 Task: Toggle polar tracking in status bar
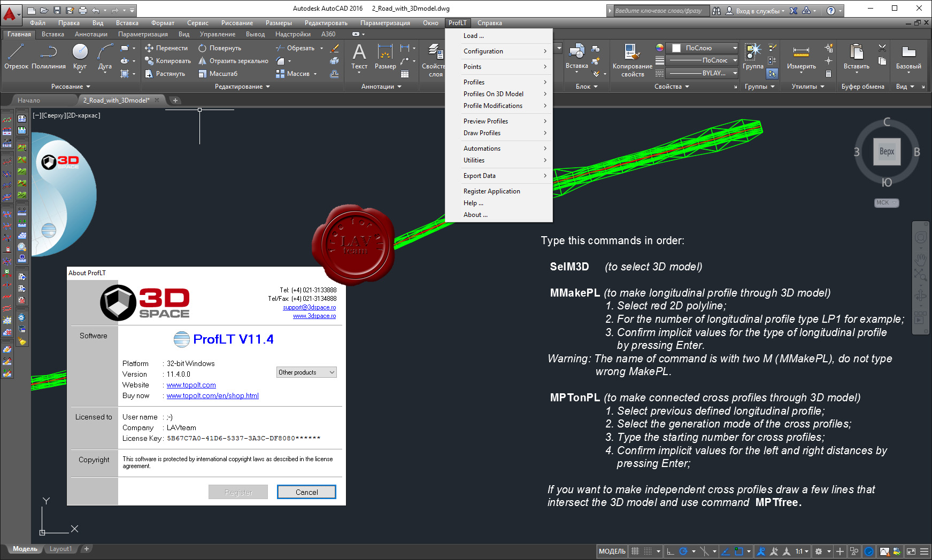pyautogui.click(x=683, y=551)
